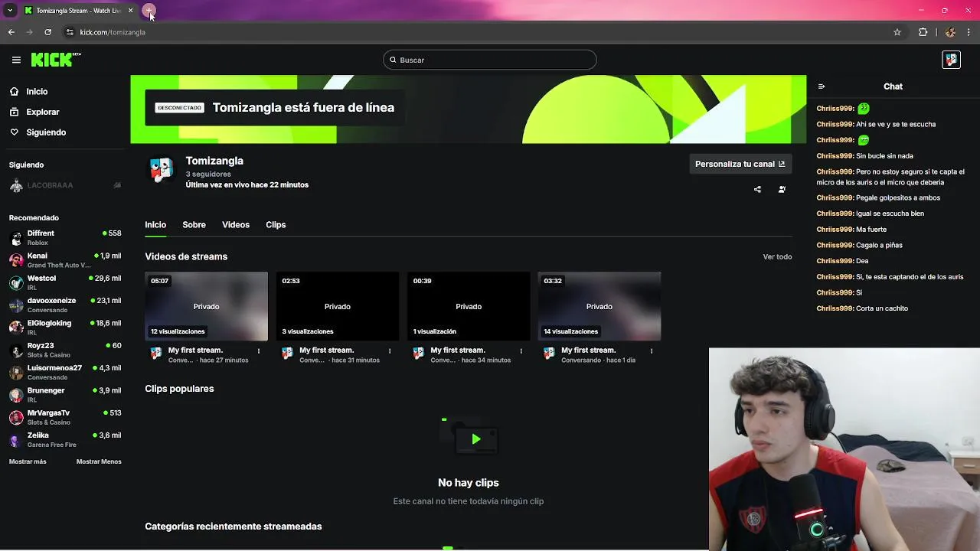Reload the browser page

(x=47, y=32)
